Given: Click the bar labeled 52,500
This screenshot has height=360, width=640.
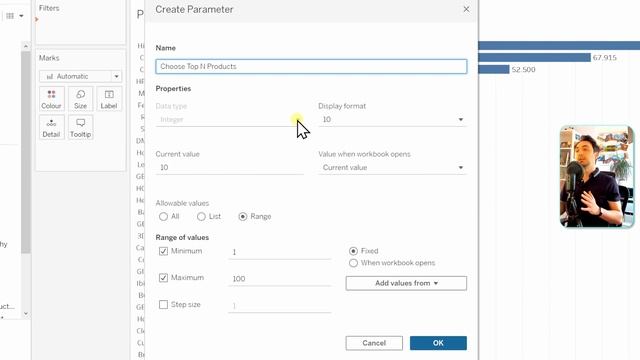Looking at the screenshot, I should pyautogui.click(x=494, y=69).
